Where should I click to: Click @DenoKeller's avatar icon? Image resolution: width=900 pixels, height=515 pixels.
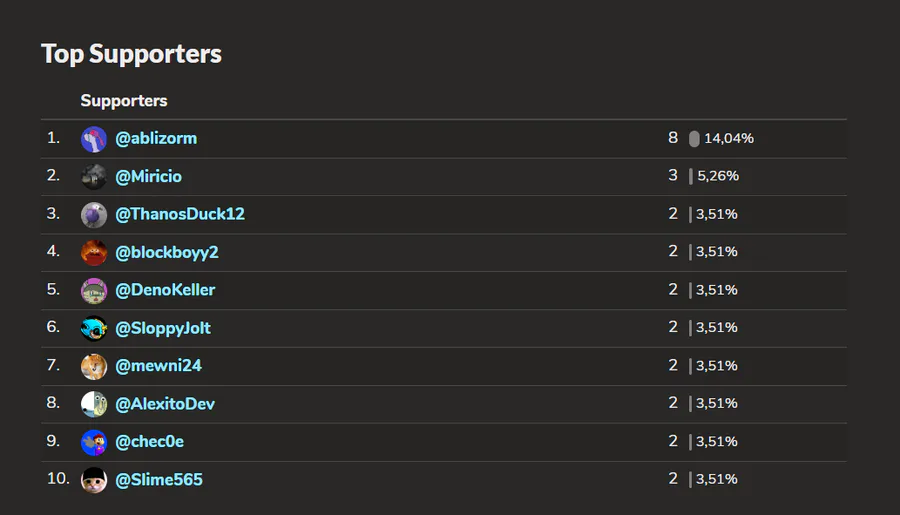93,291
